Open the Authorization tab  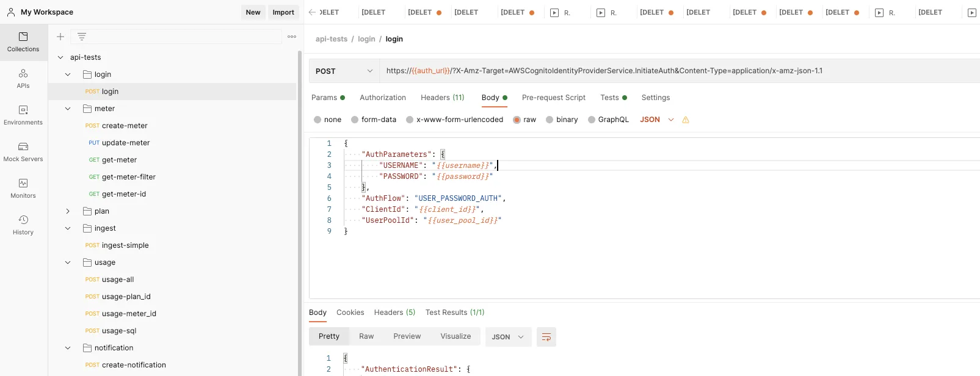(x=383, y=98)
